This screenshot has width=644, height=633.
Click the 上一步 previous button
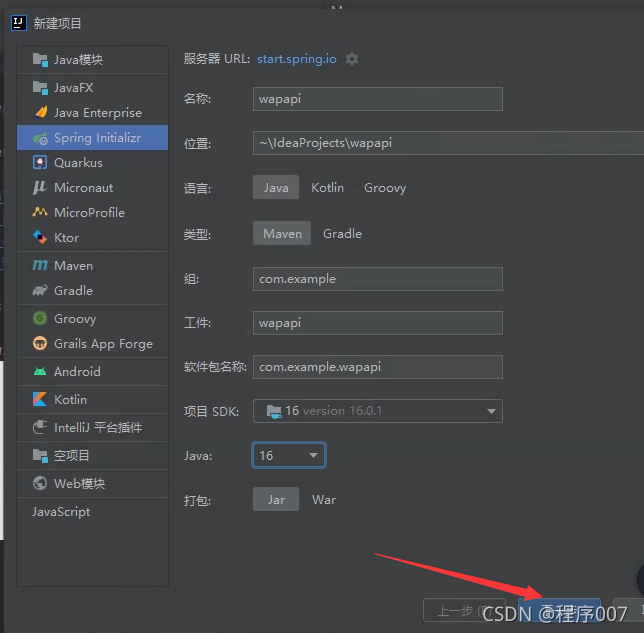click(x=464, y=610)
